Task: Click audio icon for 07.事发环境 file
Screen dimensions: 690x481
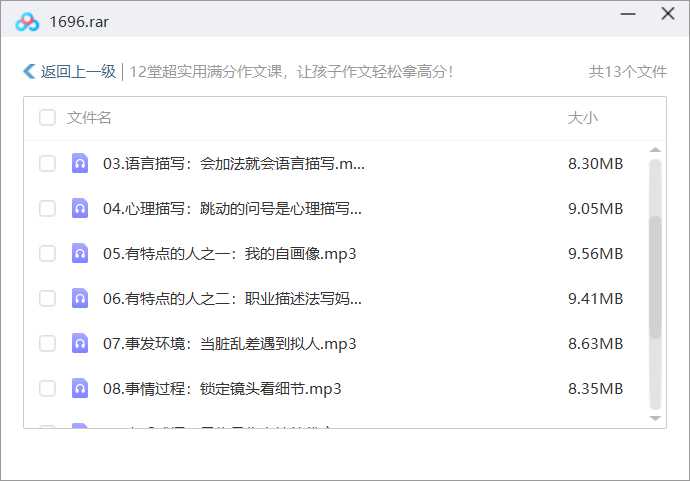Action: 80,344
